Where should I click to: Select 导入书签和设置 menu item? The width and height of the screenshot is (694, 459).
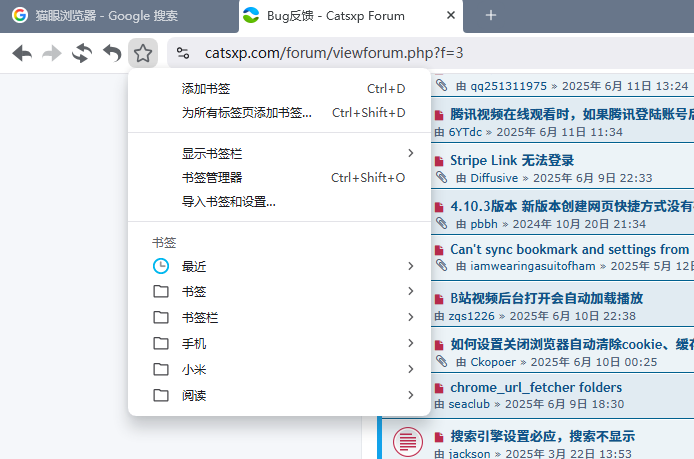tap(279, 202)
